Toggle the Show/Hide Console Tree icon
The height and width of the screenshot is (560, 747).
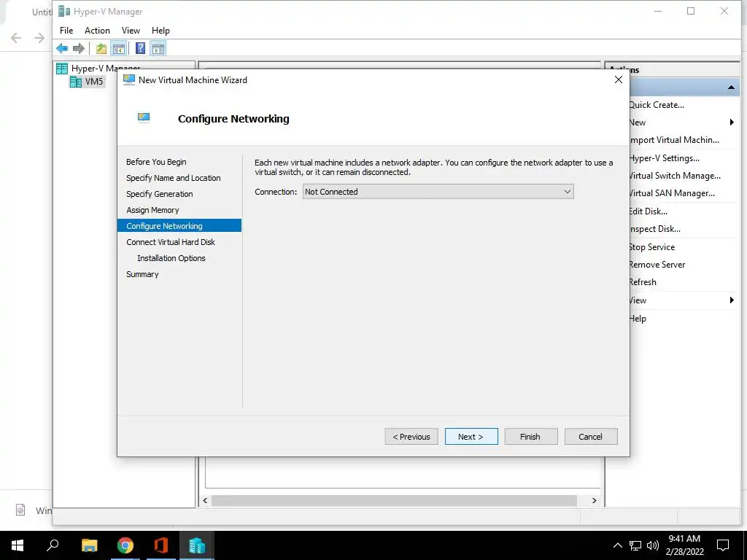point(119,48)
